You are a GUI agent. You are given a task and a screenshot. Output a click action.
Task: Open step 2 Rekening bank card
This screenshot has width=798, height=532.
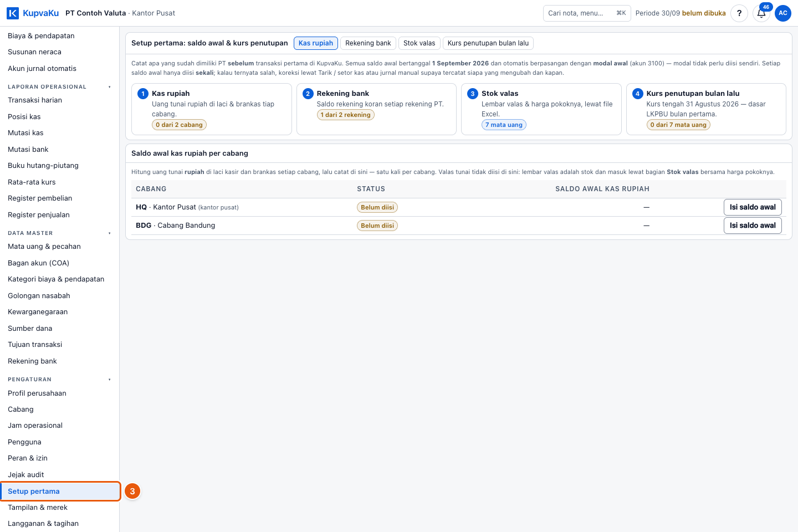[x=376, y=109]
